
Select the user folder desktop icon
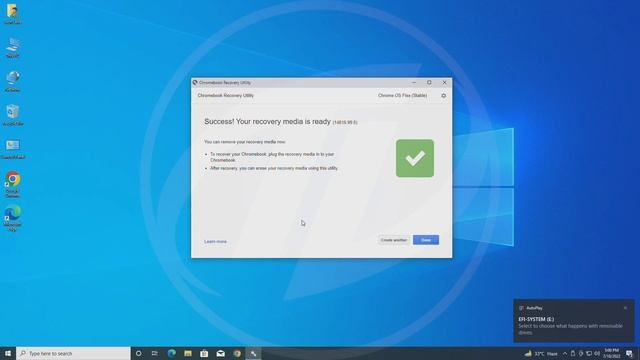(x=12, y=13)
